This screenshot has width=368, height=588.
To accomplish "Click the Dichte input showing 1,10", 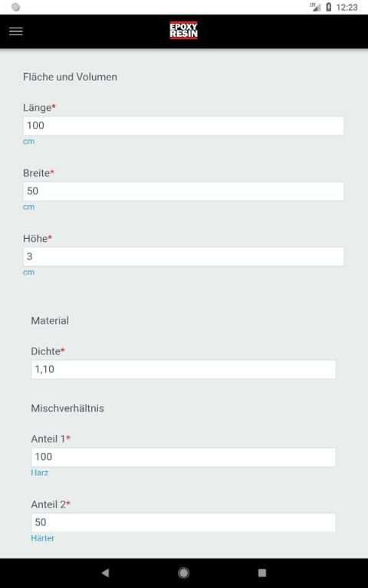I will click(183, 369).
